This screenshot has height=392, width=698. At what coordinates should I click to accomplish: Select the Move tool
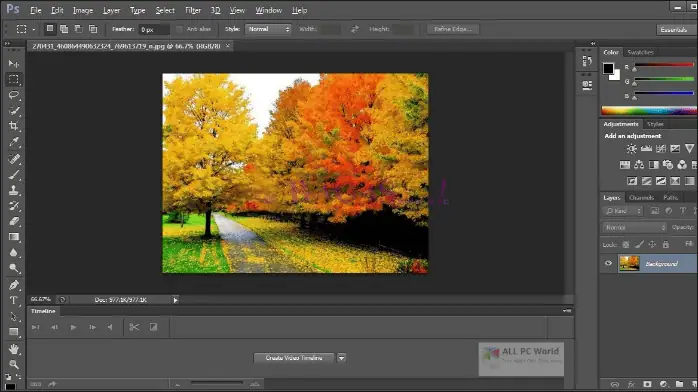coord(14,64)
